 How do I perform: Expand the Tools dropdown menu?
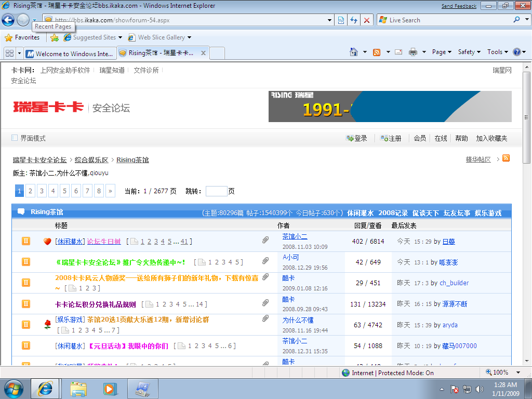click(x=497, y=52)
